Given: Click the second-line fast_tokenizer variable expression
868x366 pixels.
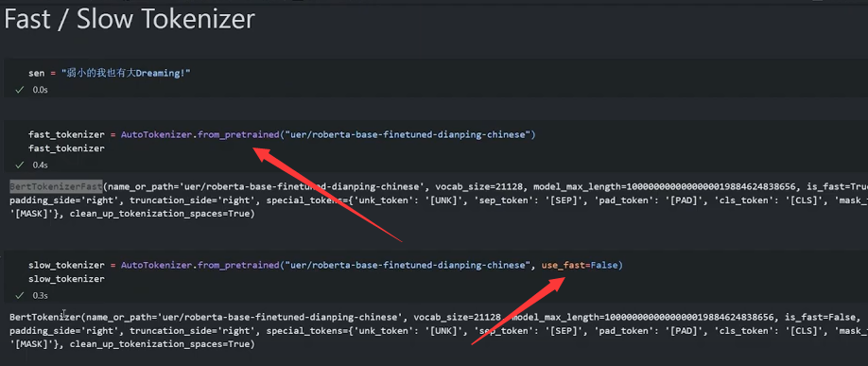Looking at the screenshot, I should [x=66, y=148].
